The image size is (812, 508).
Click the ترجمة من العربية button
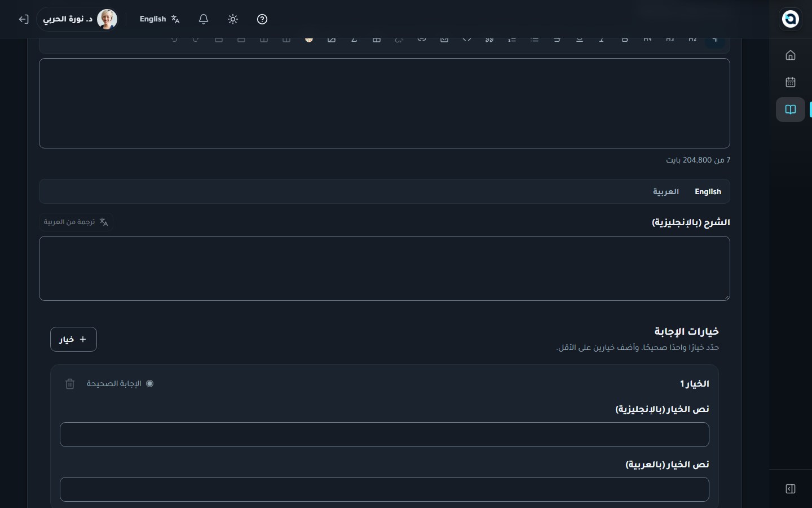tap(76, 222)
